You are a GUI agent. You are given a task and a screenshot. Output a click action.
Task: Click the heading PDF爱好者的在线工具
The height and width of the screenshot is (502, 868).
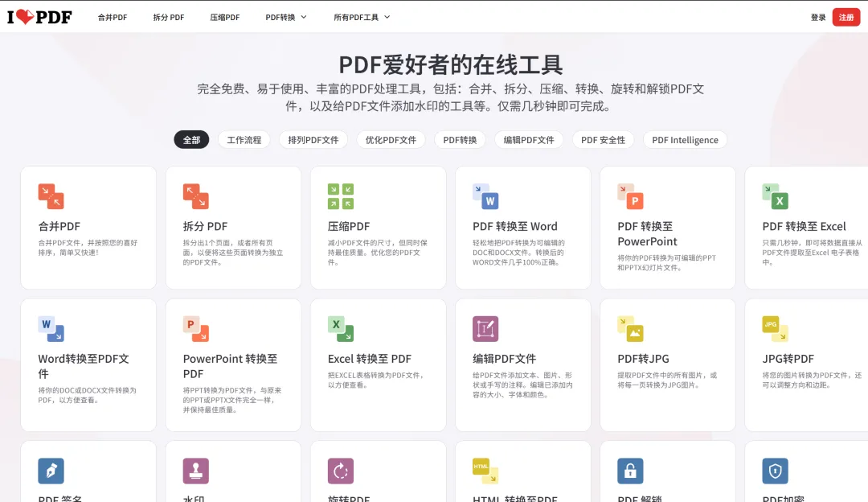[451, 65]
